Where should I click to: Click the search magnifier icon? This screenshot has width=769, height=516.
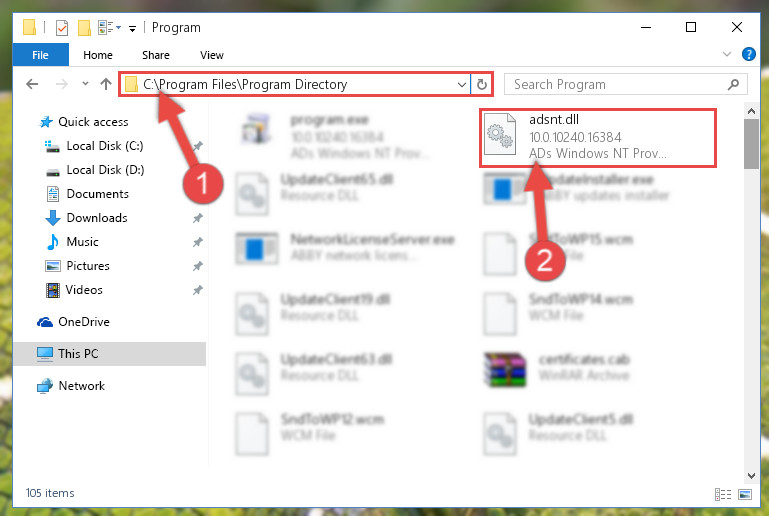(733, 84)
